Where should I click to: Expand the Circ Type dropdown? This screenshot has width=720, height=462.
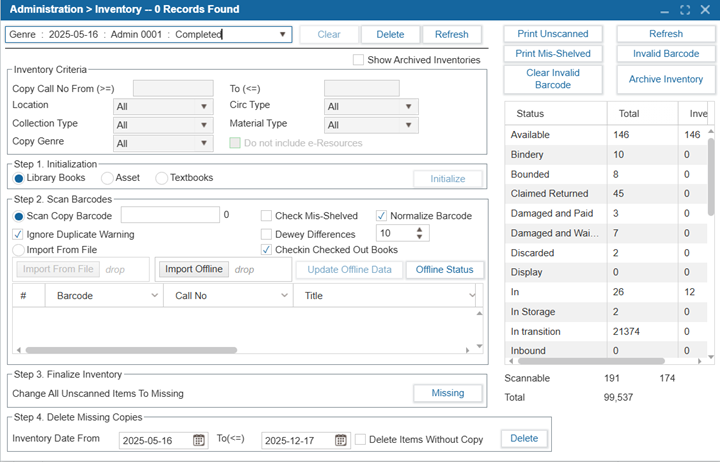point(408,107)
